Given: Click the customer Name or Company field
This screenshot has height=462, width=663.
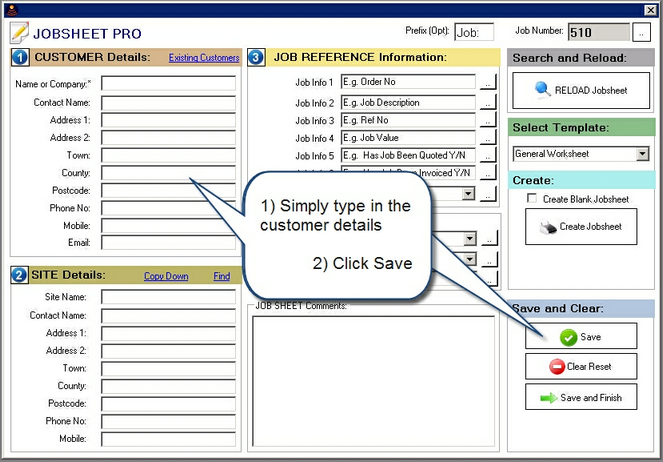Looking at the screenshot, I should 168,83.
